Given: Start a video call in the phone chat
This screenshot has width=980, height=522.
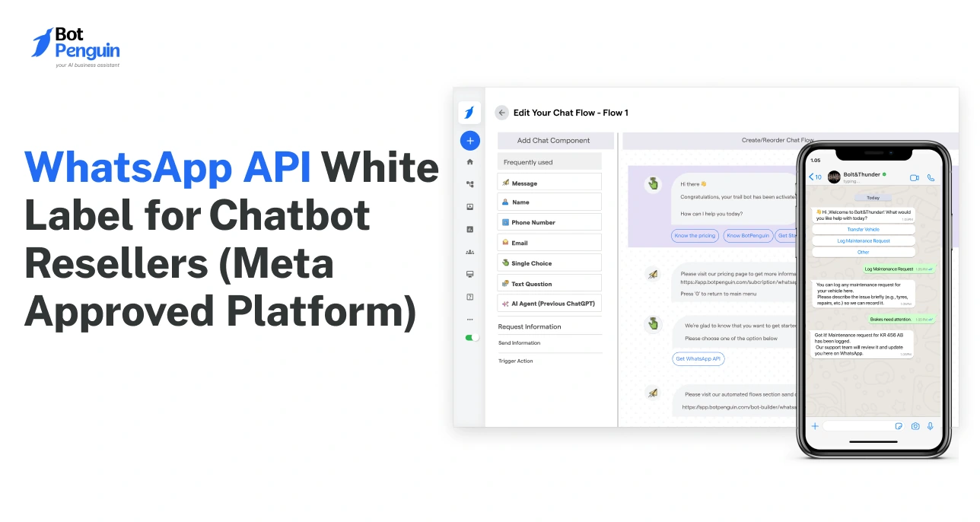Looking at the screenshot, I should (x=915, y=177).
